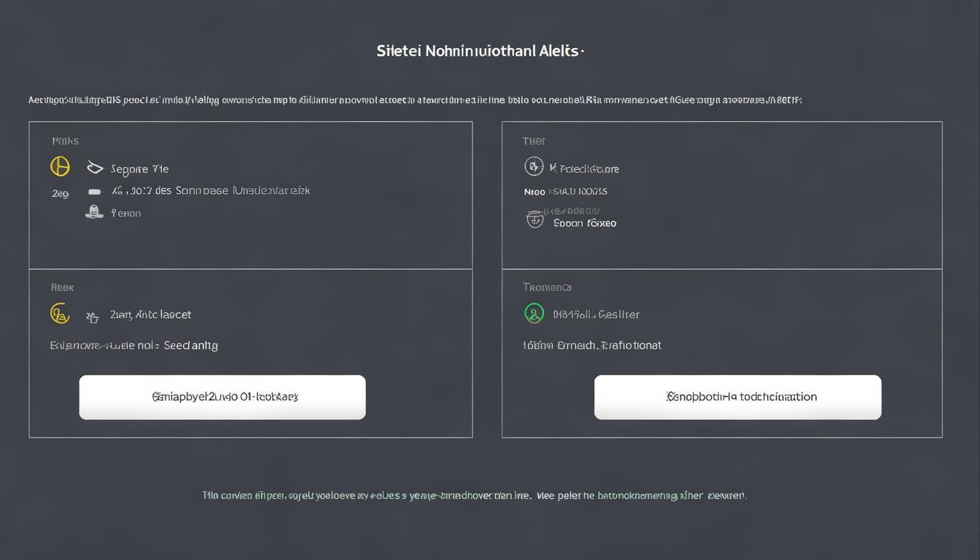Click the yellow circular icon in the Reek section

coord(60,313)
